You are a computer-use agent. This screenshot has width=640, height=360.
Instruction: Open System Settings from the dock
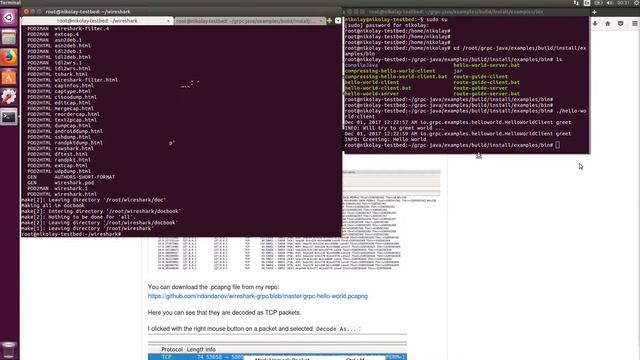click(9, 97)
